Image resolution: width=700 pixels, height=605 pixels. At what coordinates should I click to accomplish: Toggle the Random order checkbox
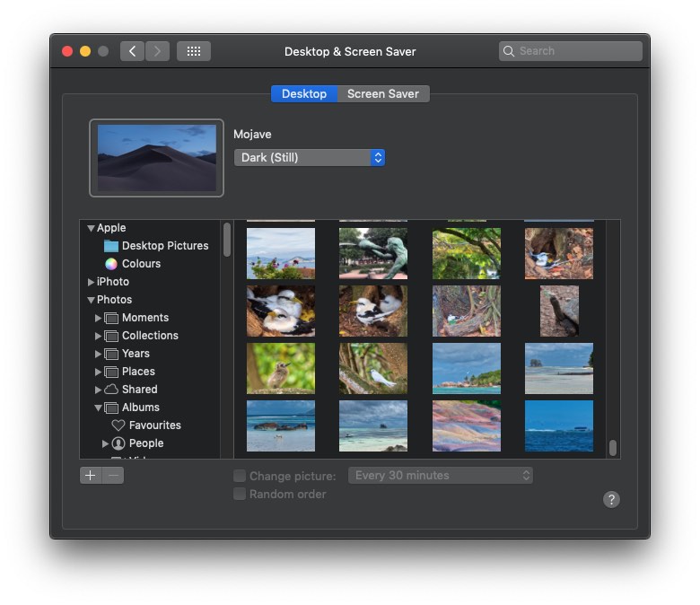point(240,494)
